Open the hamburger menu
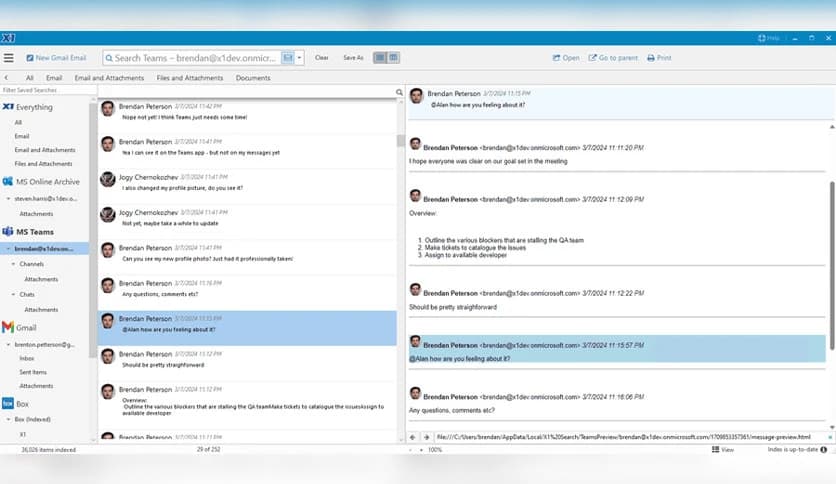The image size is (836, 484). (9, 58)
